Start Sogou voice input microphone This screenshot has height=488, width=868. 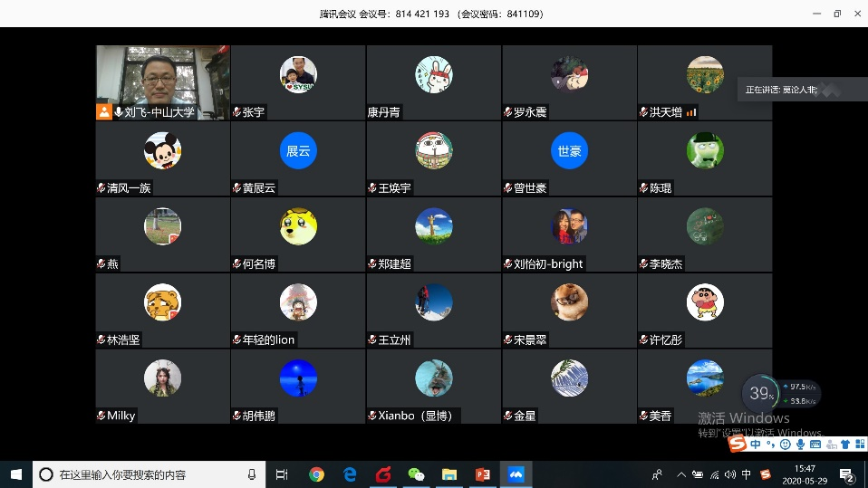800,445
